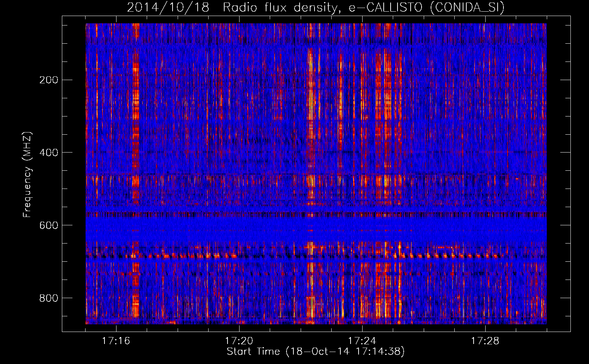Click the date "2014/10/18" in title

coord(168,8)
